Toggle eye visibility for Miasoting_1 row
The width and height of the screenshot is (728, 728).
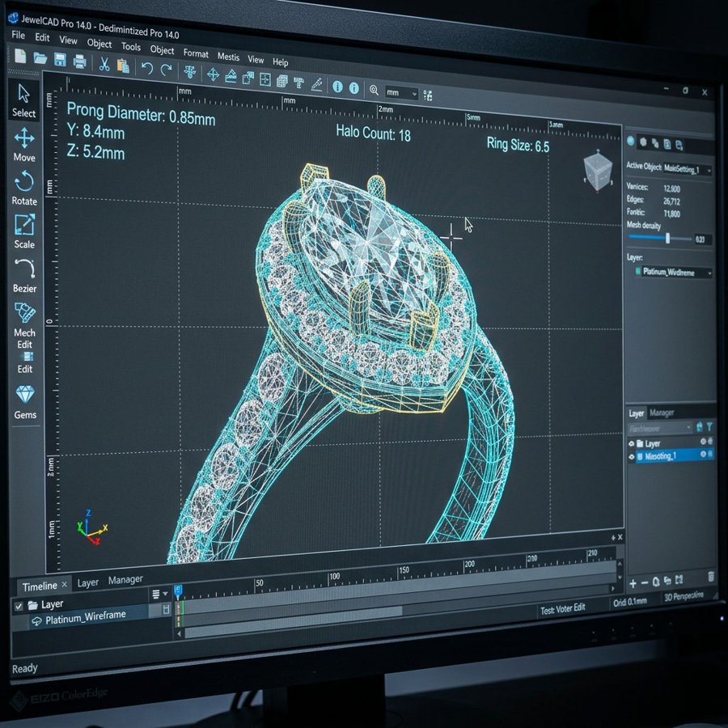click(632, 457)
